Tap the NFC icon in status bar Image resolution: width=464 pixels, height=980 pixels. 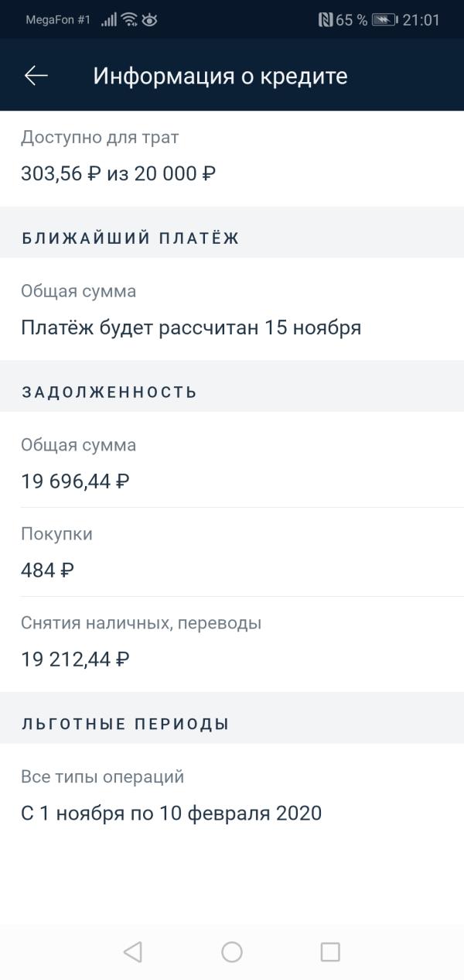326,20
